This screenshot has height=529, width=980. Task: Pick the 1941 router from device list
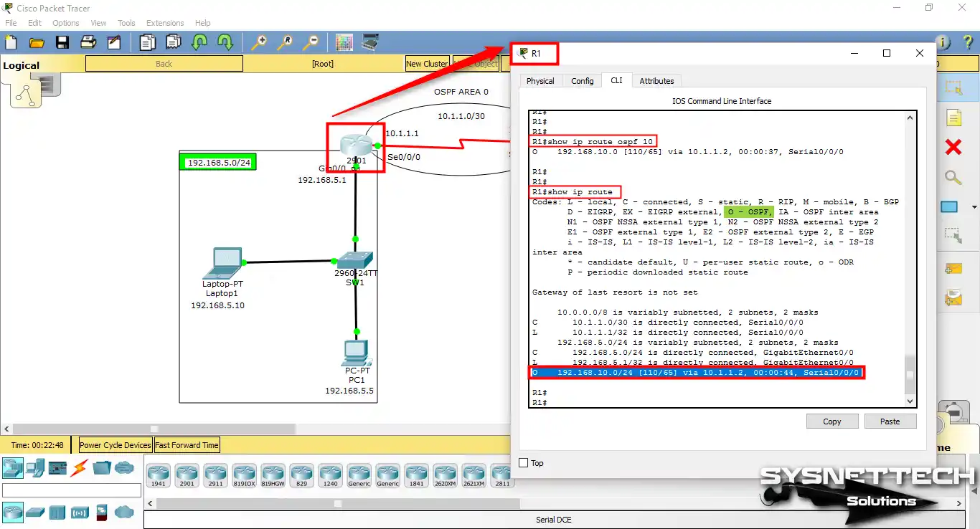[158, 475]
